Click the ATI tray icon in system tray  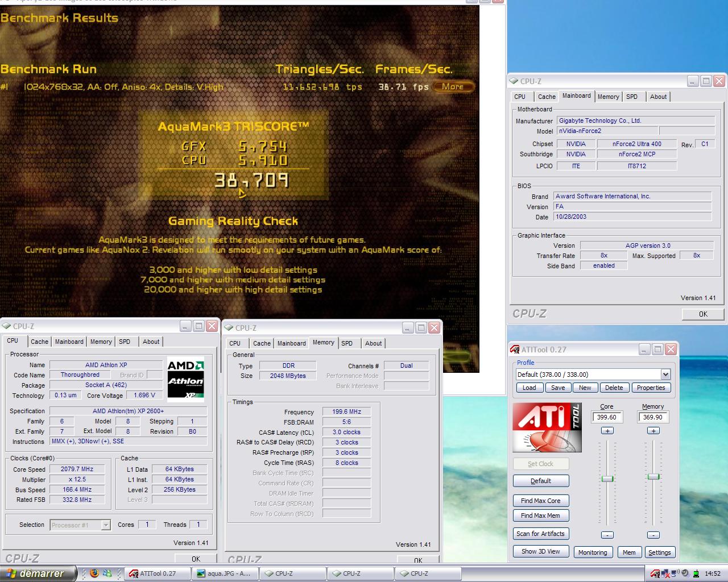click(655, 573)
